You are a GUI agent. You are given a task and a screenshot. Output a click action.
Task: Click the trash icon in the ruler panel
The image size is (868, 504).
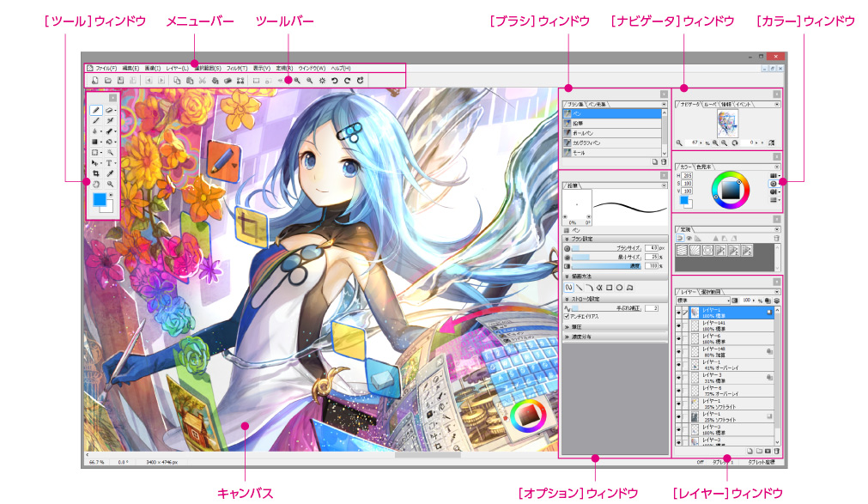click(x=777, y=238)
